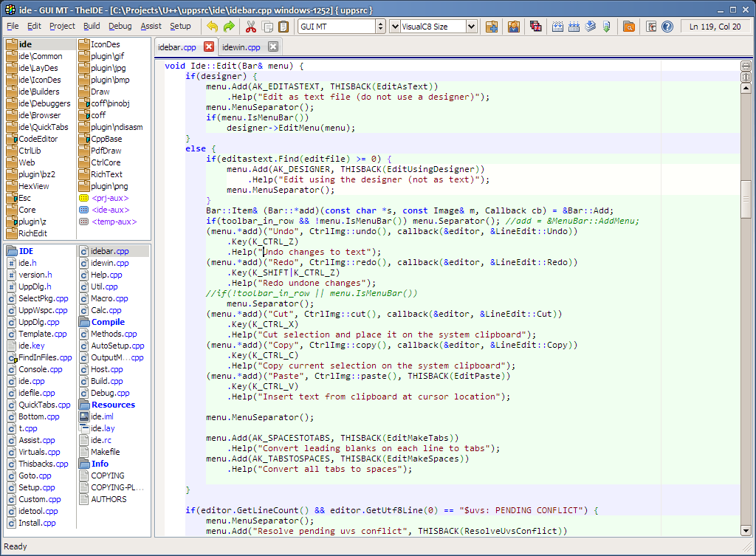Open the VisualC8 Size build mode dropdown
The height and width of the screenshot is (556, 756).
(x=471, y=27)
